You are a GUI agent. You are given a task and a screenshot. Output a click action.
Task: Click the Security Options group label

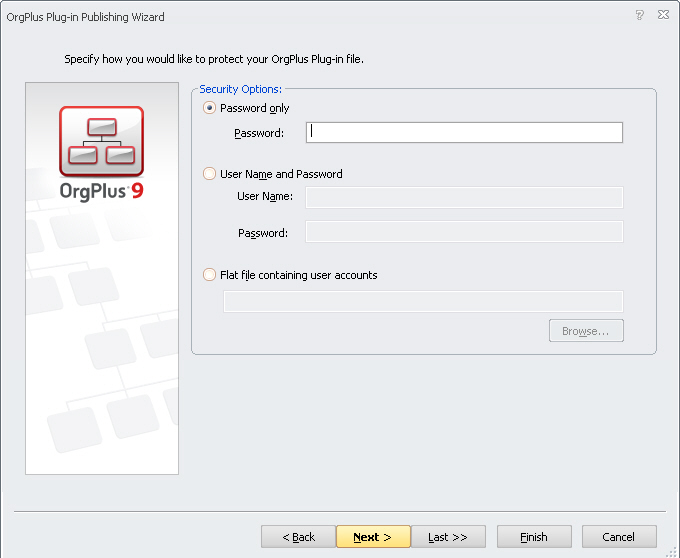[x=241, y=90]
